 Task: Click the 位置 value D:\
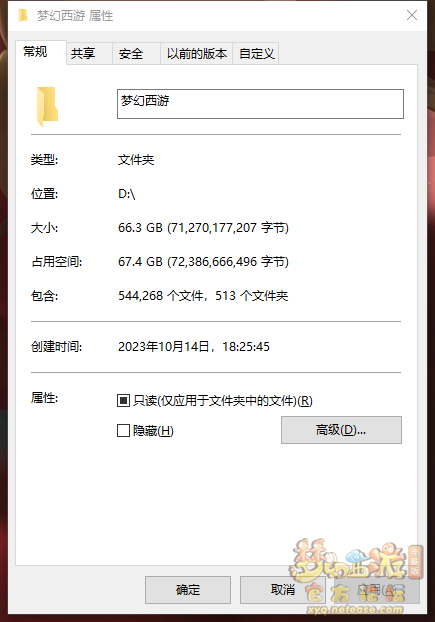coord(127,194)
